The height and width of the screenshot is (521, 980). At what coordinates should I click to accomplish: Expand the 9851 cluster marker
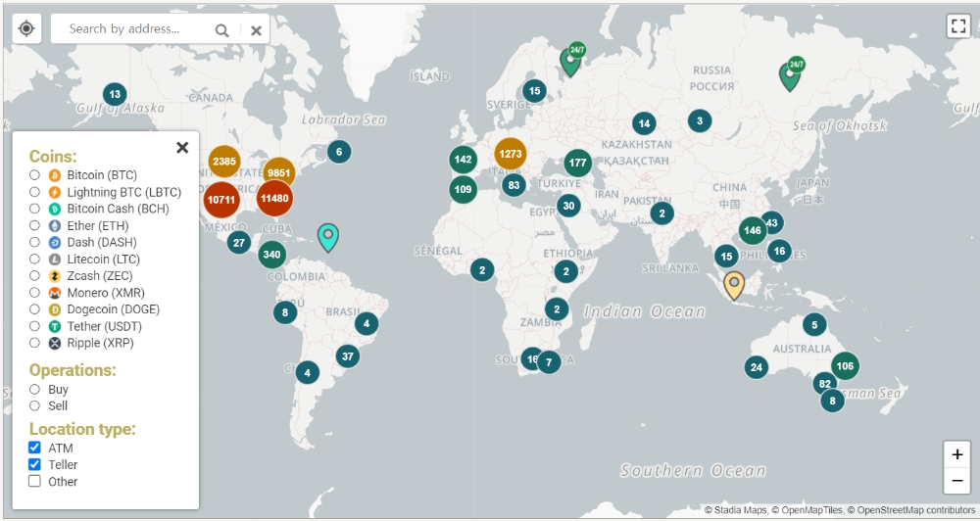tap(278, 173)
